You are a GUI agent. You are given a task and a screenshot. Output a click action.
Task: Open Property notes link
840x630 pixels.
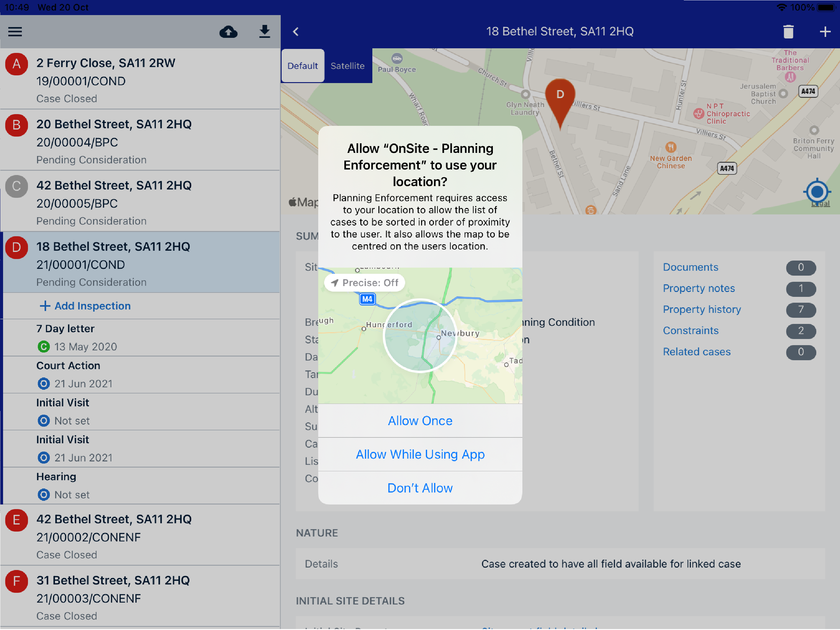tap(699, 289)
